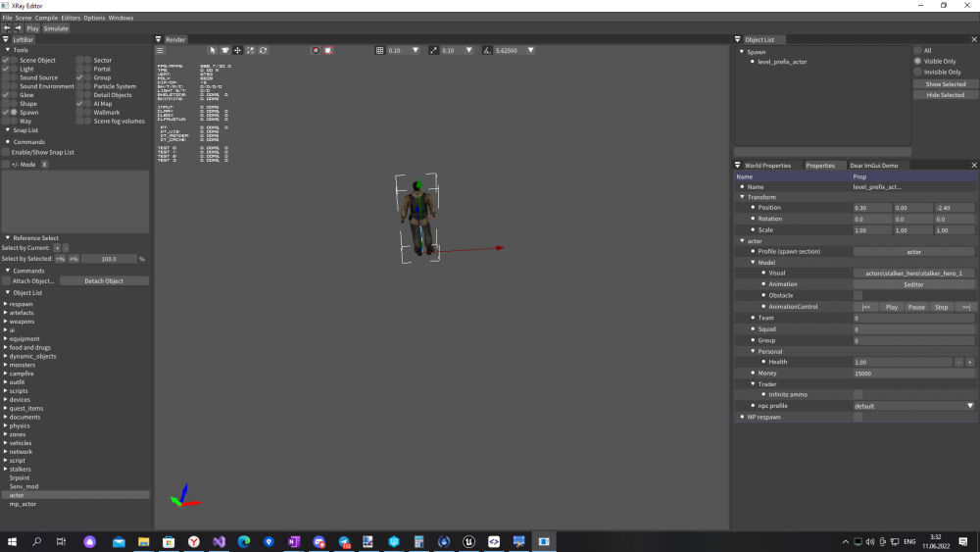The image size is (980, 552).
Task: Click the Simulate button
Action: 56,28
